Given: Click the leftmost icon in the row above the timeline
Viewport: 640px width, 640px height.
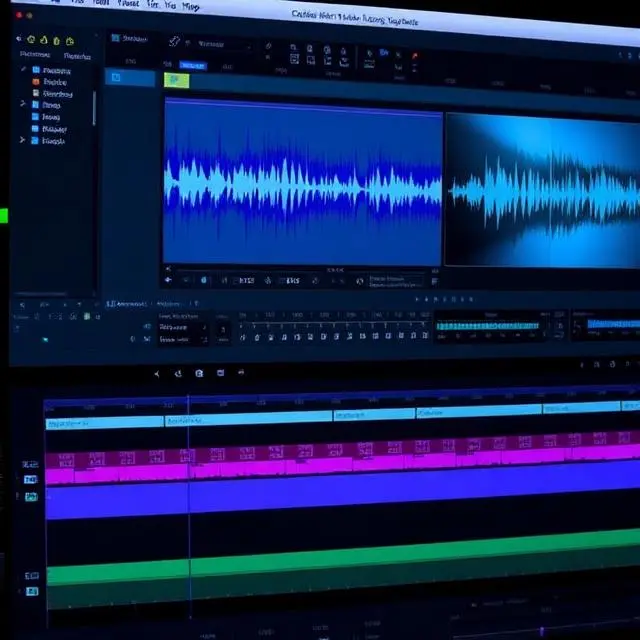Looking at the screenshot, I should 156,373.
